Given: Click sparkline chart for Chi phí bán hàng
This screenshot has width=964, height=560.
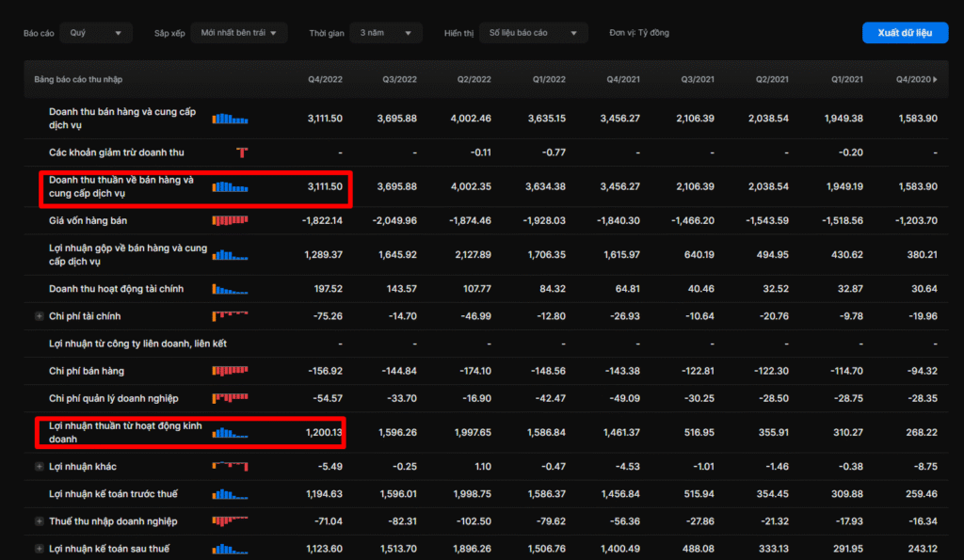Looking at the screenshot, I should (x=230, y=371).
